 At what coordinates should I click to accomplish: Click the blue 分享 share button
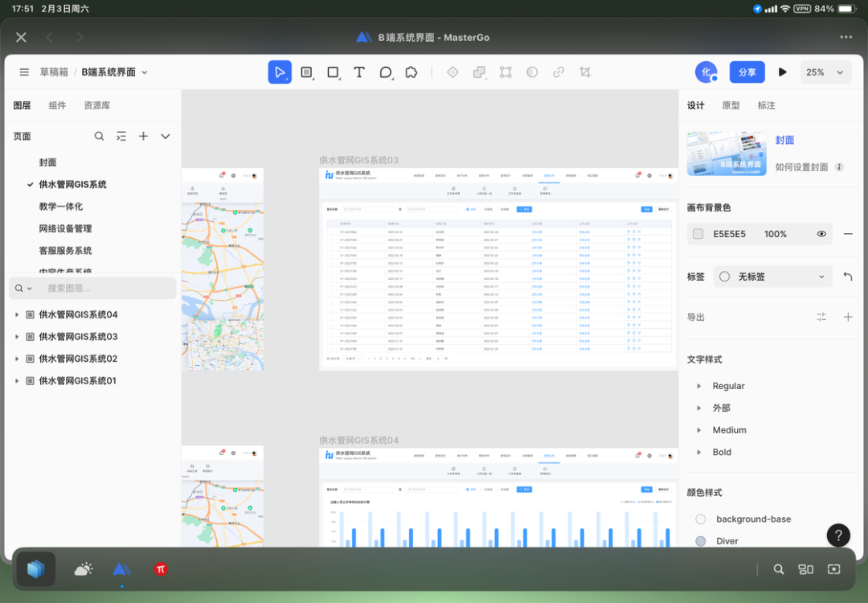click(x=747, y=72)
